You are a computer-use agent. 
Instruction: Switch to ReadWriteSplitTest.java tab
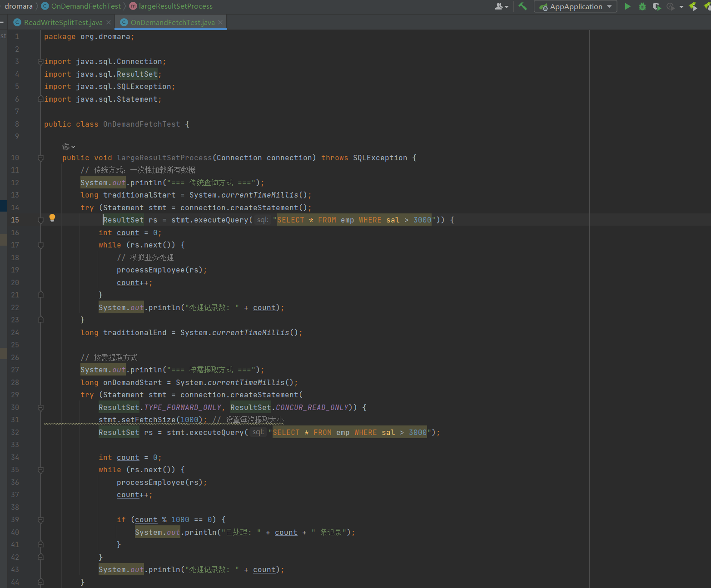[63, 22]
